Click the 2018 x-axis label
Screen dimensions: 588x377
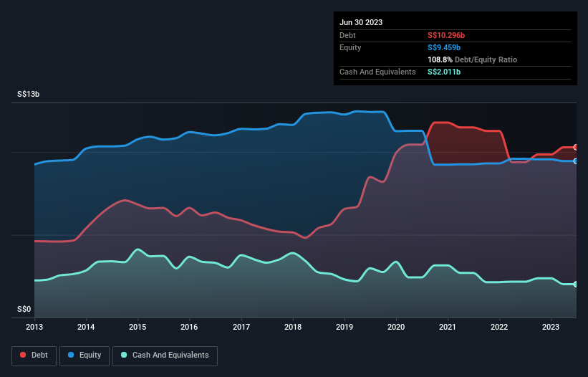293,327
